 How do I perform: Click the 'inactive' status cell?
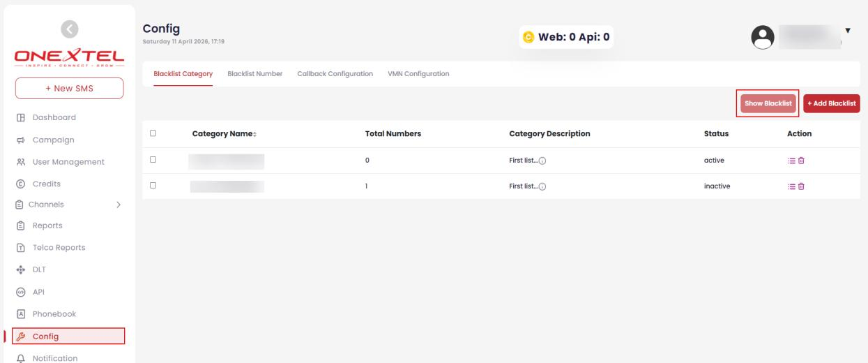point(717,186)
